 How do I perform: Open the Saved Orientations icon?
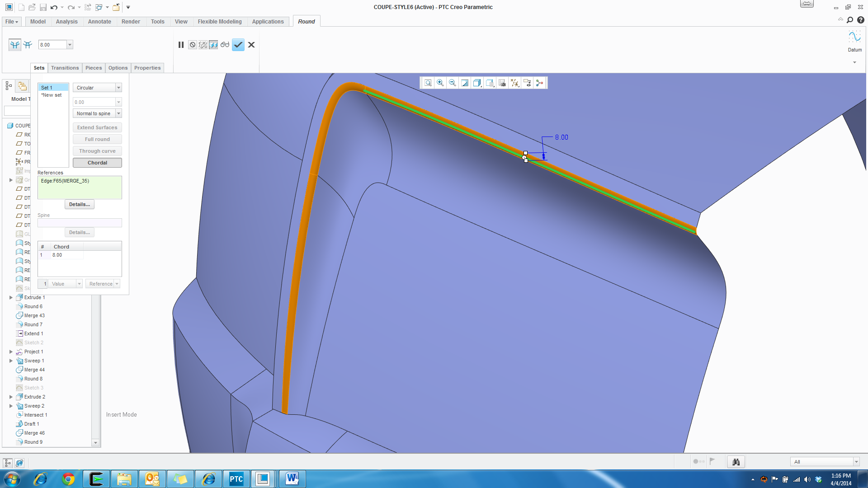490,83
